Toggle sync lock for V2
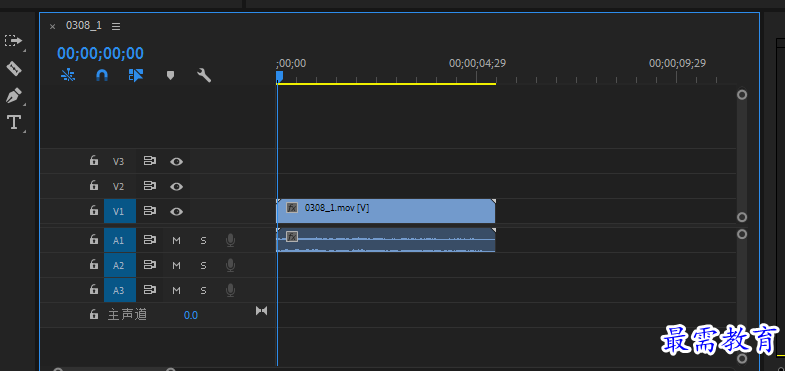The width and height of the screenshot is (785, 371). (150, 186)
